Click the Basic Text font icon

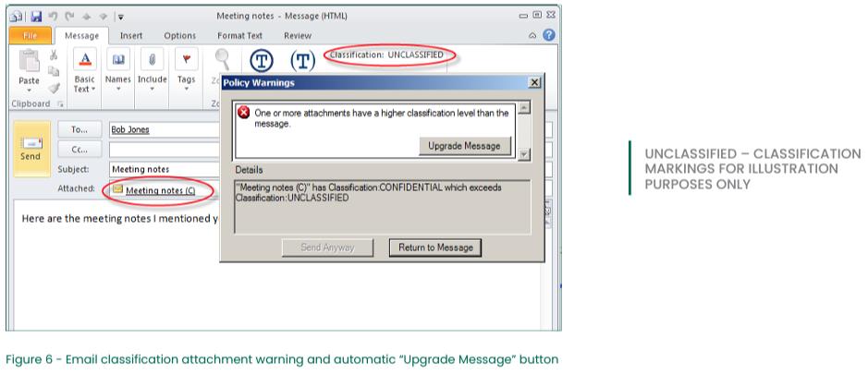85,60
